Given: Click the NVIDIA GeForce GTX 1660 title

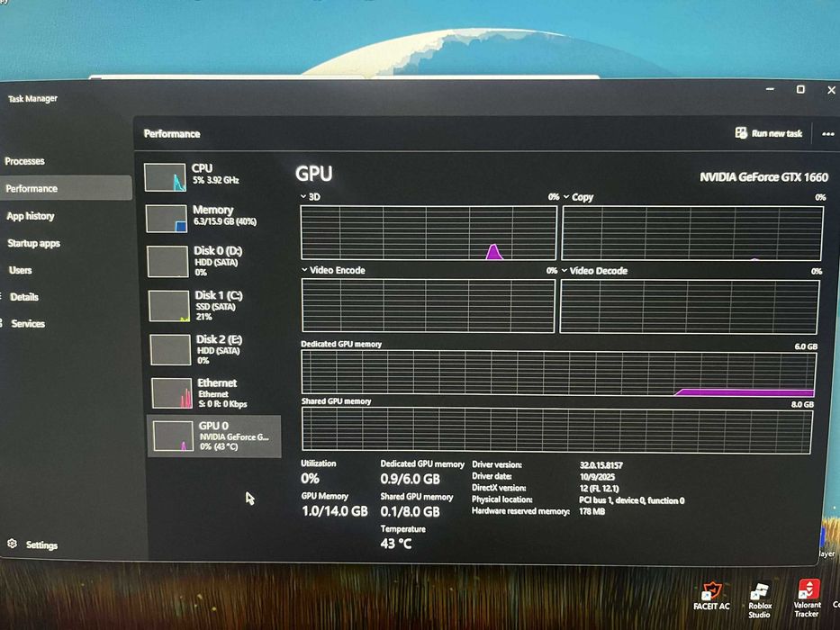Looking at the screenshot, I should point(764,177).
